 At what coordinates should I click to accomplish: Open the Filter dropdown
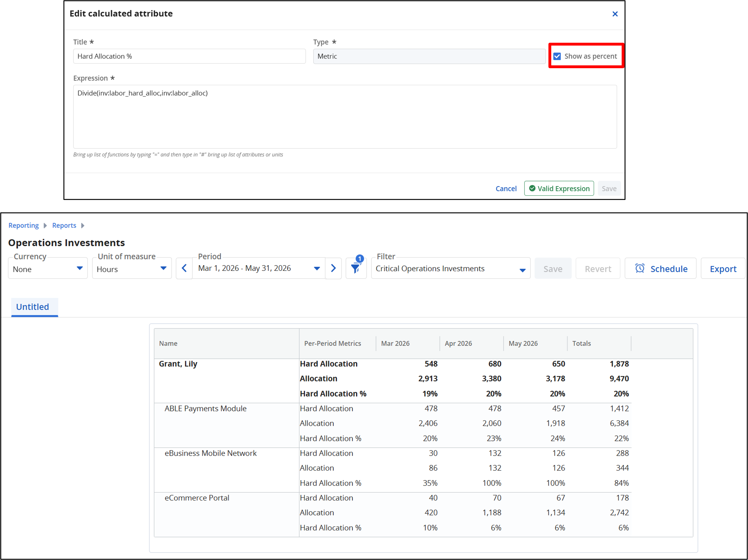tap(450, 268)
